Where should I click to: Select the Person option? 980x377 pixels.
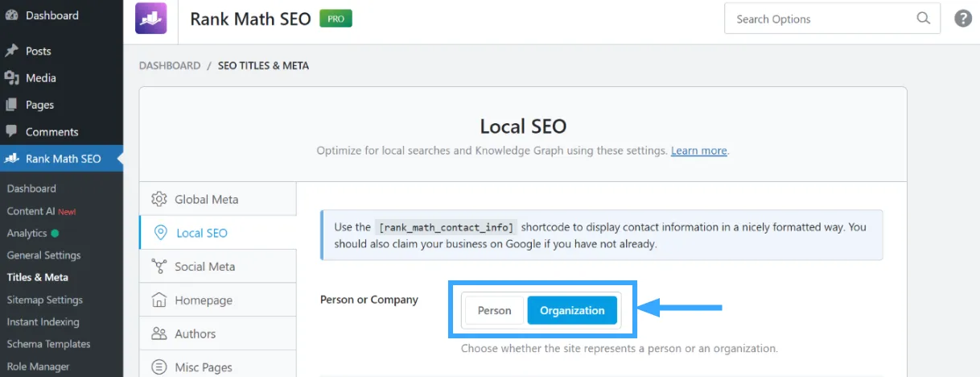[x=494, y=310]
